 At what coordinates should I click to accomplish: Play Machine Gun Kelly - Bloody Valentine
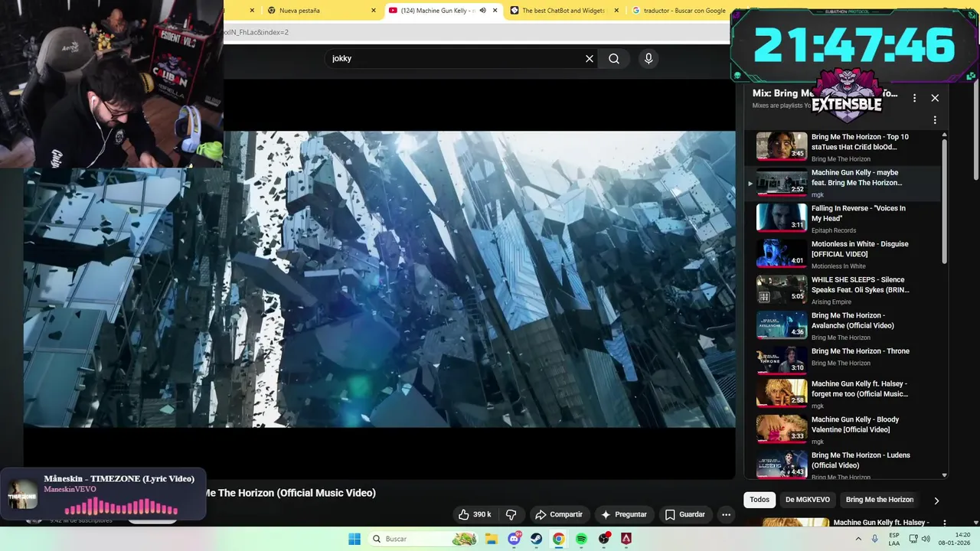pyautogui.click(x=842, y=429)
